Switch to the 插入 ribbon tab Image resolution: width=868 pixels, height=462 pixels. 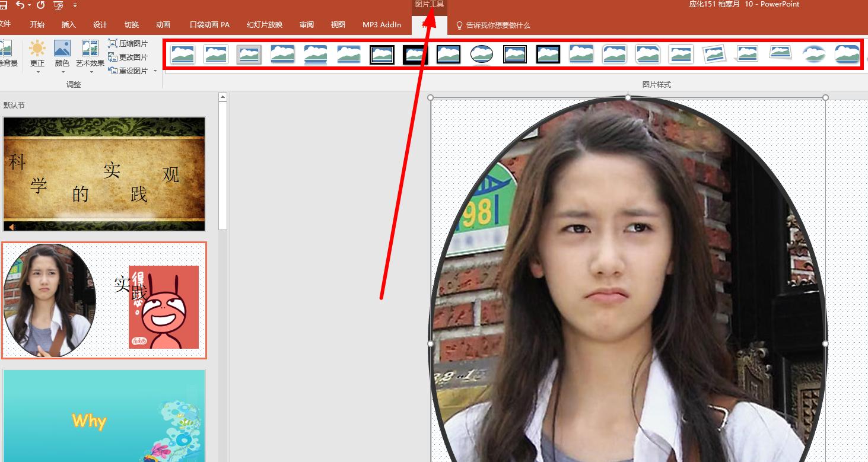tap(69, 25)
